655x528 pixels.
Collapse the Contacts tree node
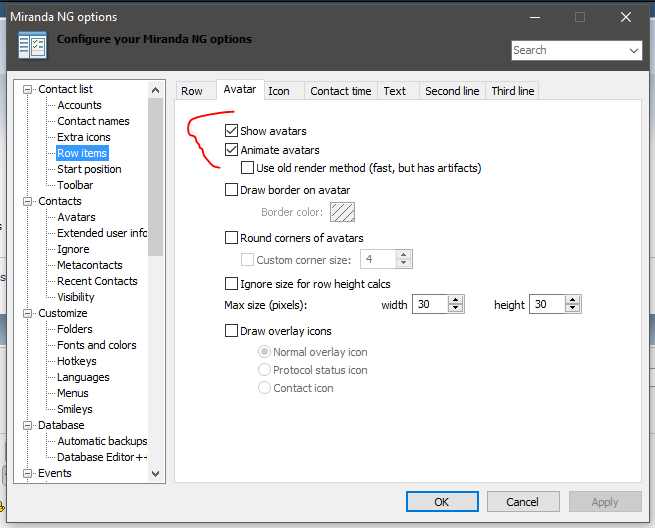click(x=27, y=201)
